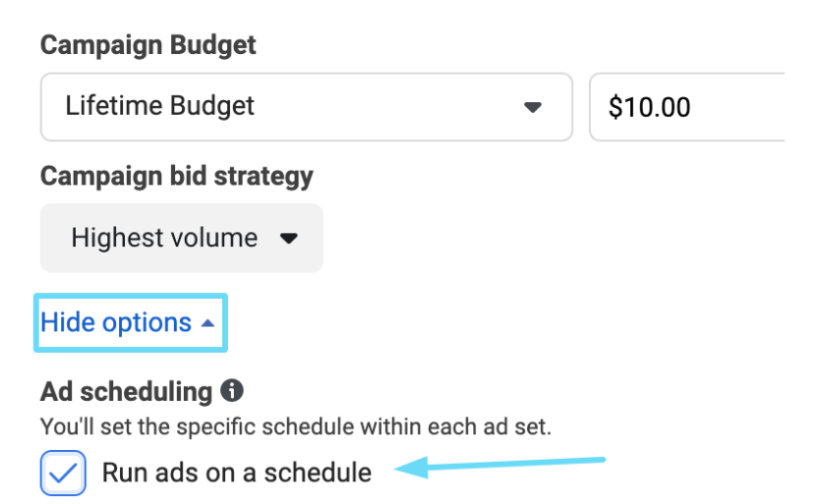Click the Ad scheduling info icon
This screenshot has width=823, height=504.
232,391
